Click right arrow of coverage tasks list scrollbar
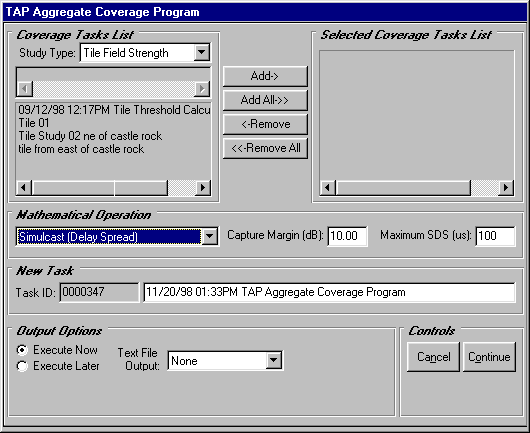Screen dimensions: 530x433 203,188
